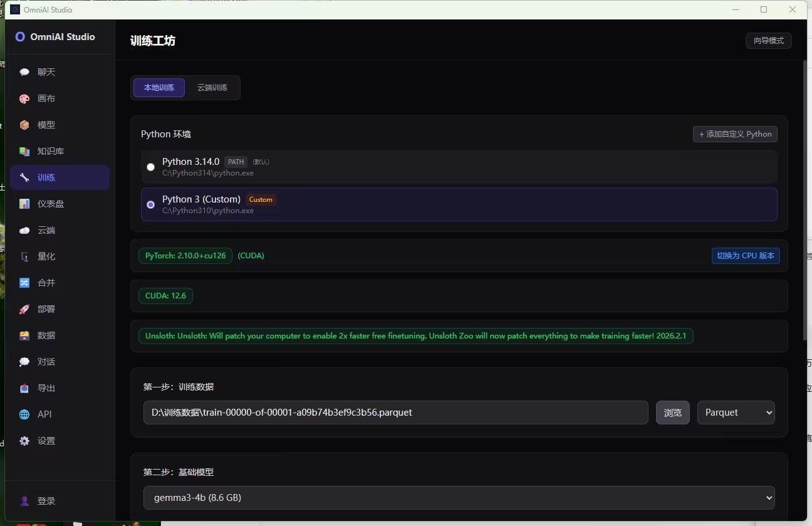
Task: Switch to the 云端训练 tab
Action: [x=212, y=88]
